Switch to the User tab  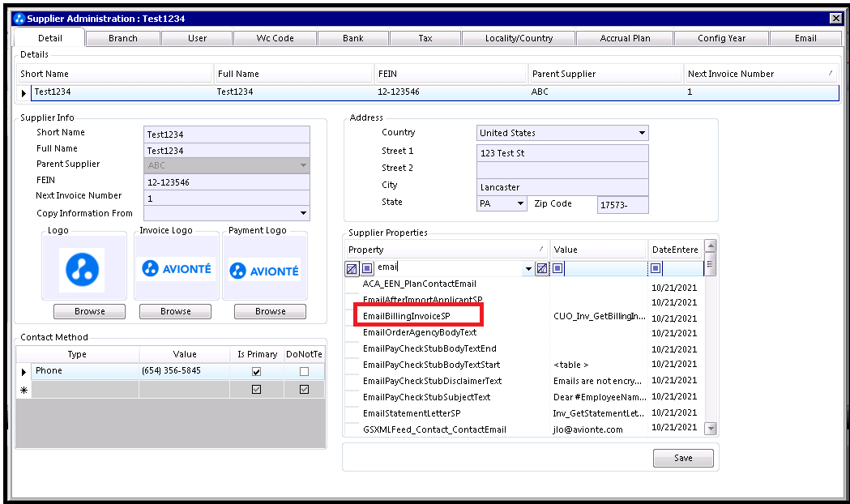pos(198,38)
